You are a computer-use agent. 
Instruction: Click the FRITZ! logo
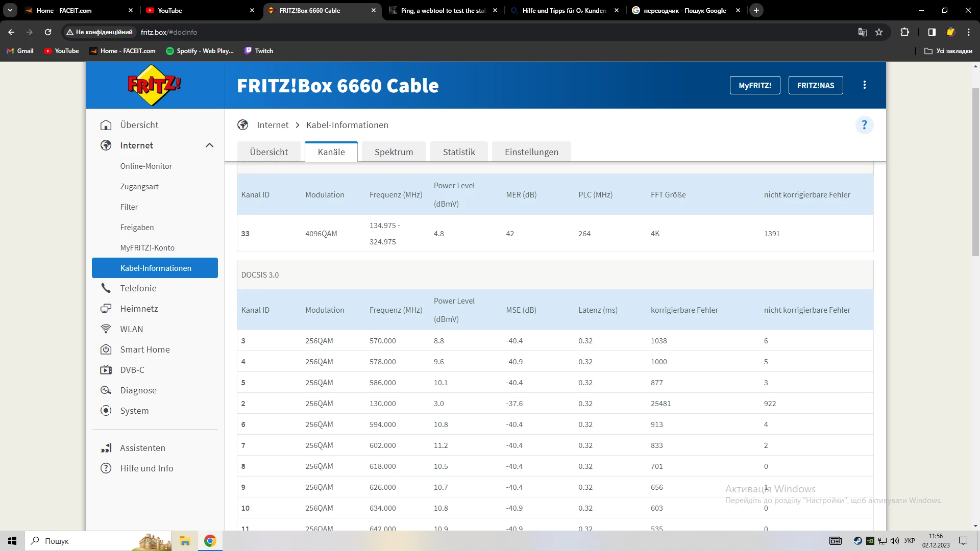point(154,85)
